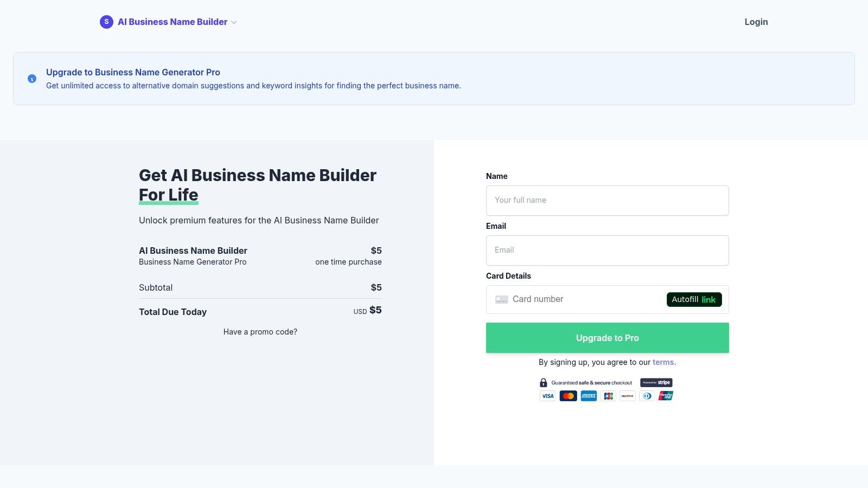Click the padlock secure checkout icon
The width and height of the screenshot is (868, 488).
[544, 383]
